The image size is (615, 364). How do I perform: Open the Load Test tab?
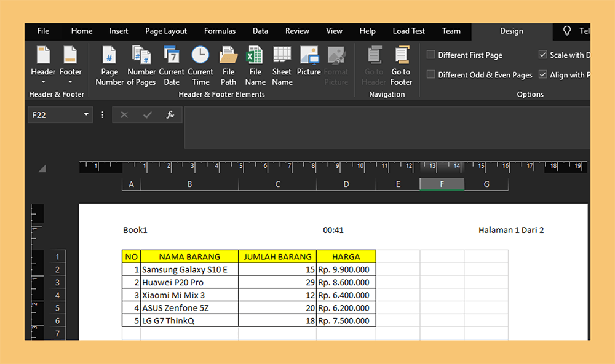pos(409,31)
